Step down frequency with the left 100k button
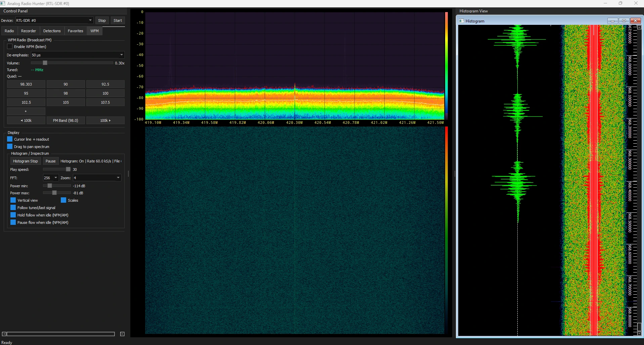644x345 pixels. click(x=26, y=120)
